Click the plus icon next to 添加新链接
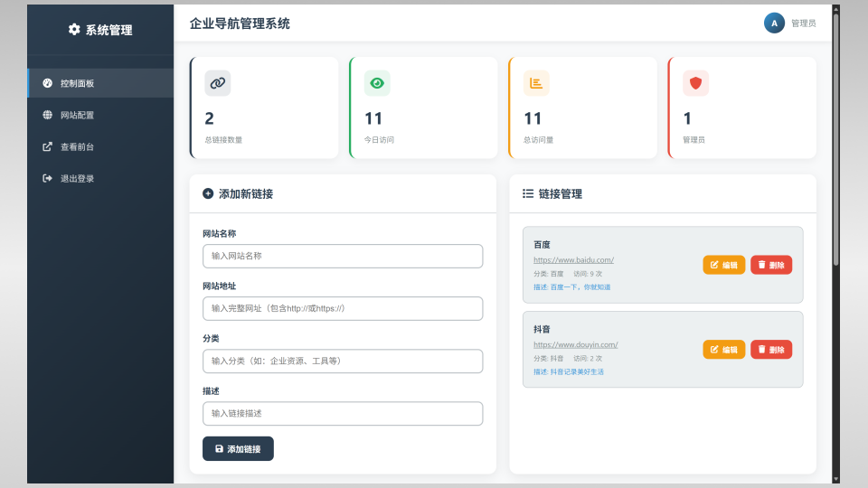 [x=208, y=193]
